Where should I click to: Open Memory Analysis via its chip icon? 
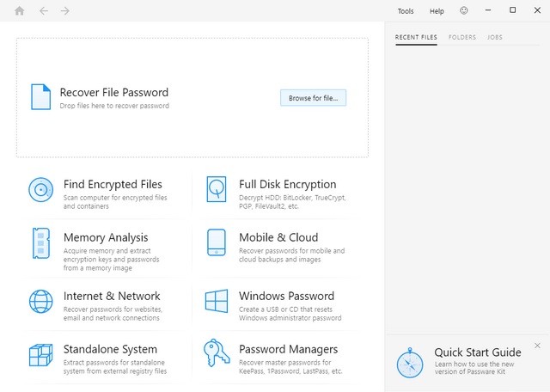click(x=40, y=243)
